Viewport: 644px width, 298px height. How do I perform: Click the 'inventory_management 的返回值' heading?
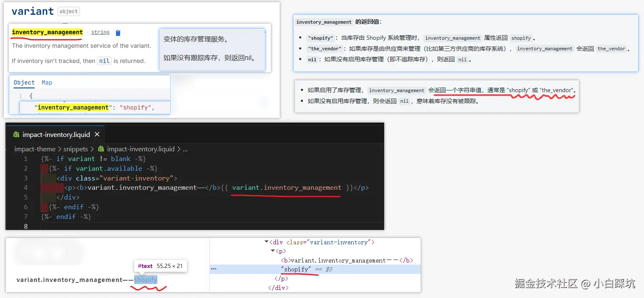coord(339,22)
